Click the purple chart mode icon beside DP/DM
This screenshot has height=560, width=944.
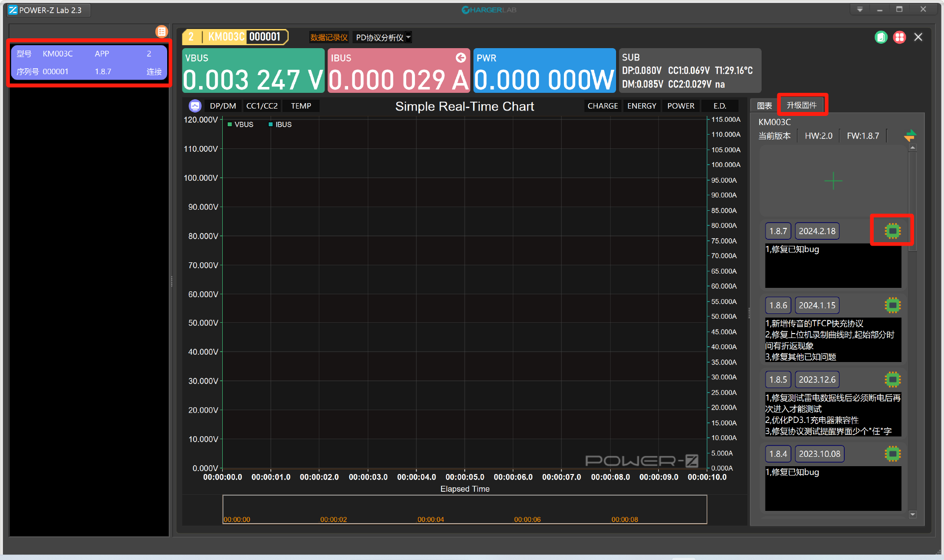click(195, 106)
